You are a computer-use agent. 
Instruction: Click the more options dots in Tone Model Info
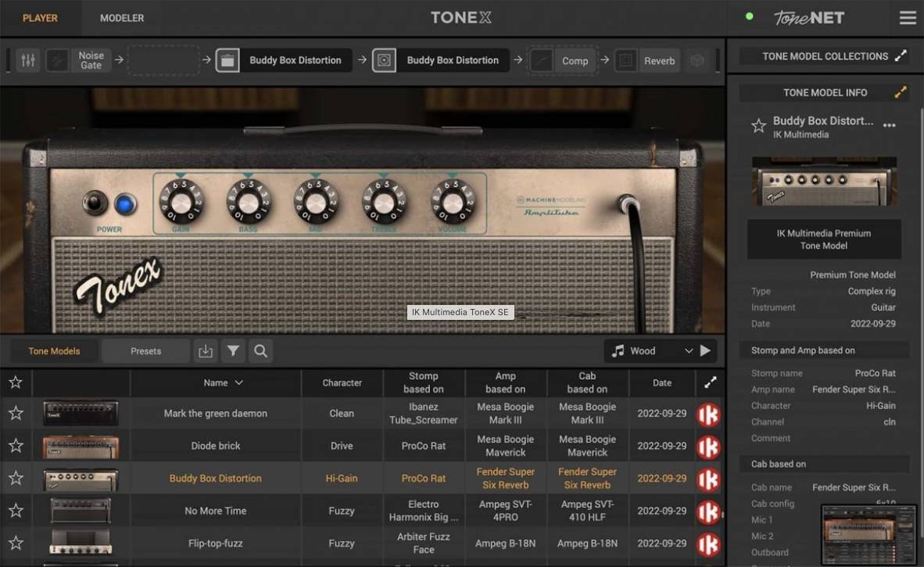(889, 125)
